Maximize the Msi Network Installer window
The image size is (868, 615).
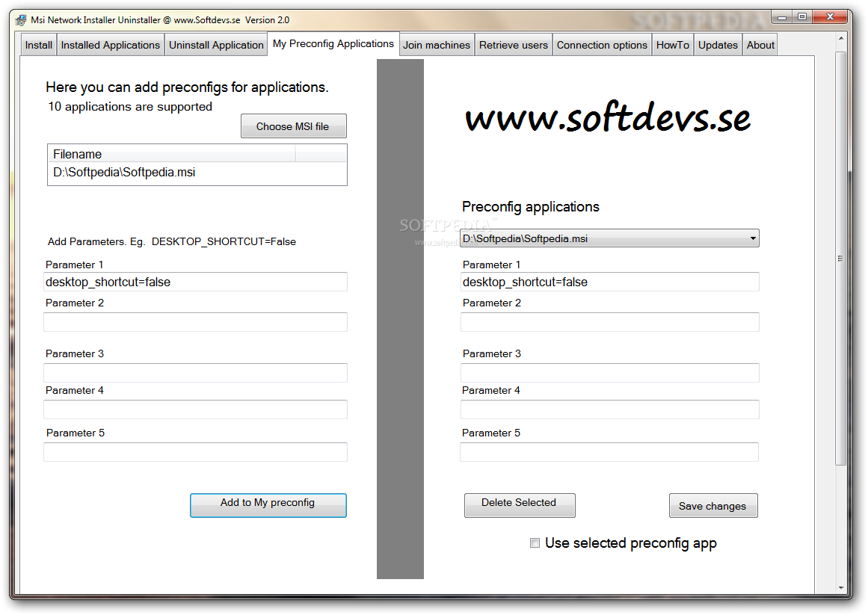pyautogui.click(x=801, y=17)
